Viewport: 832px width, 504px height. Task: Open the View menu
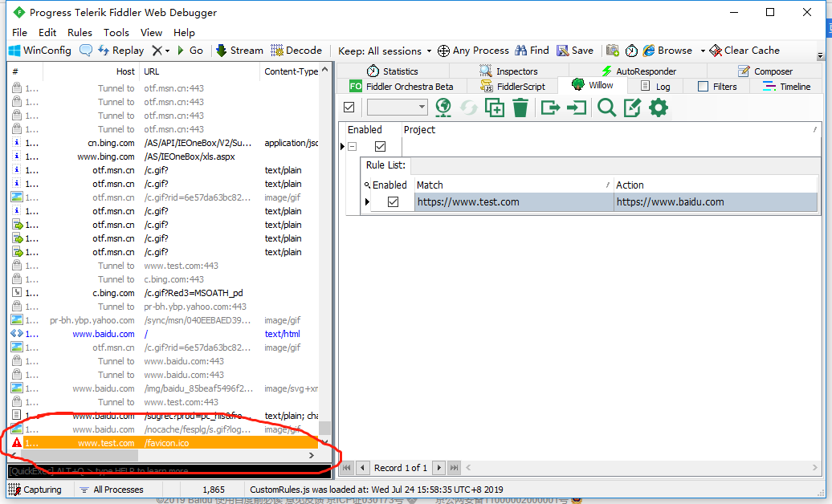tap(151, 32)
